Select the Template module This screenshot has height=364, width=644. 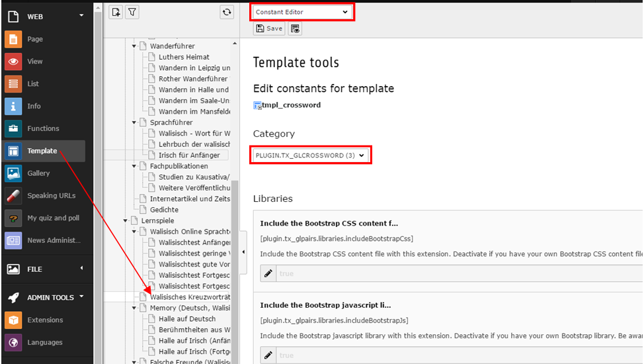tap(44, 151)
